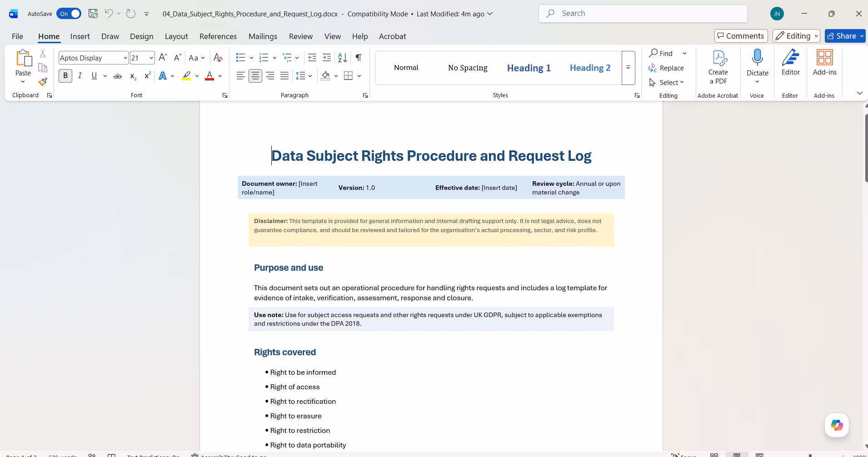Justify the paragraph text
The width and height of the screenshot is (868, 457).
tap(284, 76)
